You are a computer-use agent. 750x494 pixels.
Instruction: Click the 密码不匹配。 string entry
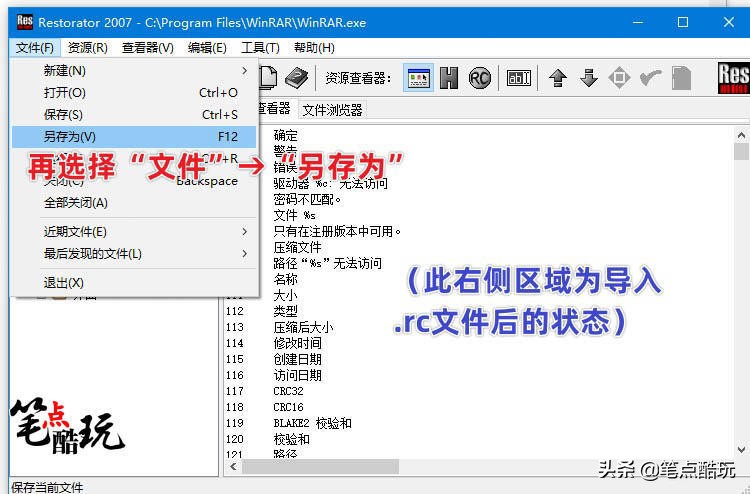coord(307,199)
